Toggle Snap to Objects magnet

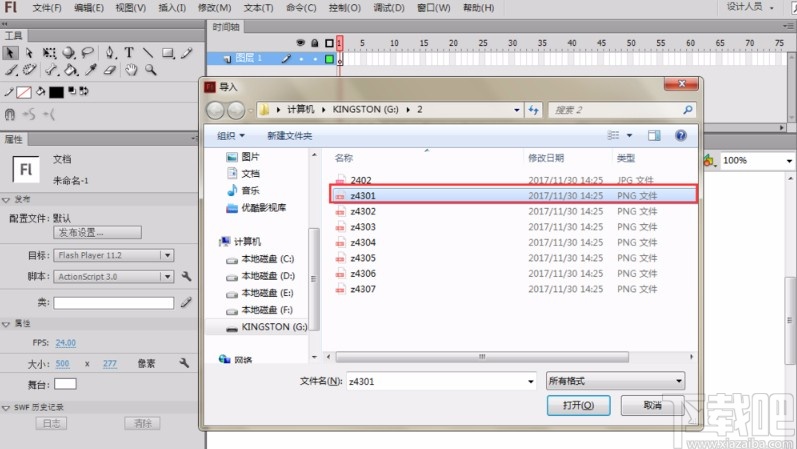[10, 114]
